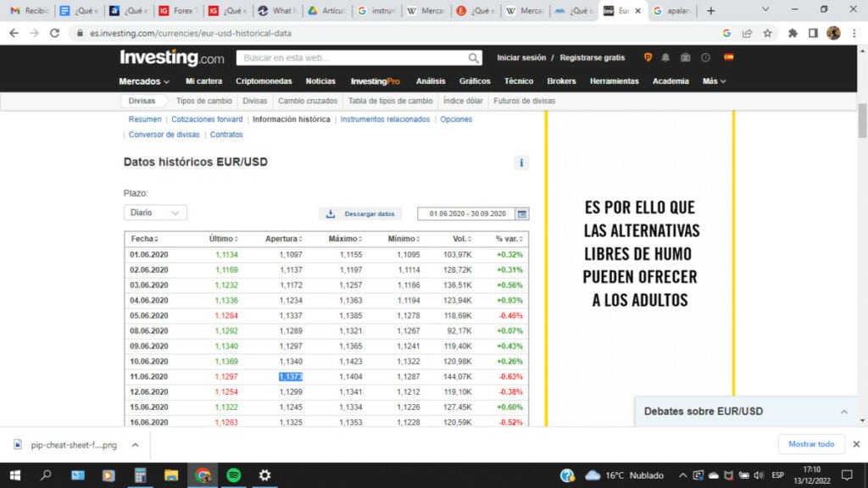
Task: Open the Noticias menu item
Action: tap(320, 80)
